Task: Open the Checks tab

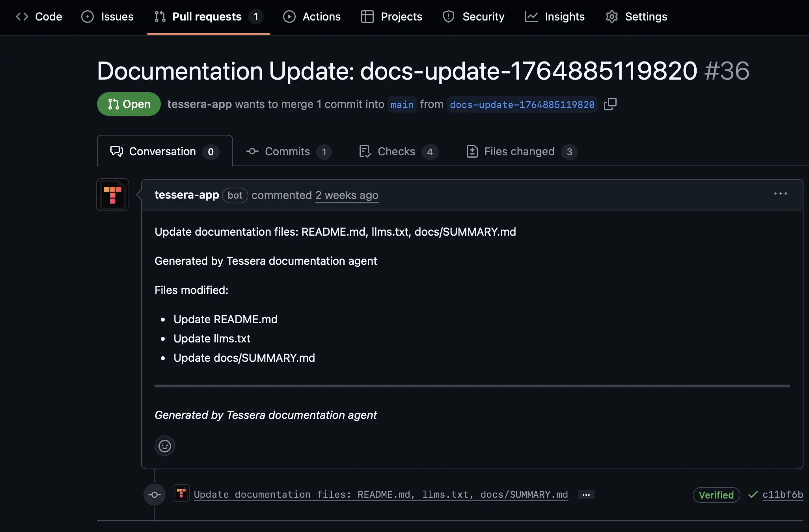Action: (396, 151)
